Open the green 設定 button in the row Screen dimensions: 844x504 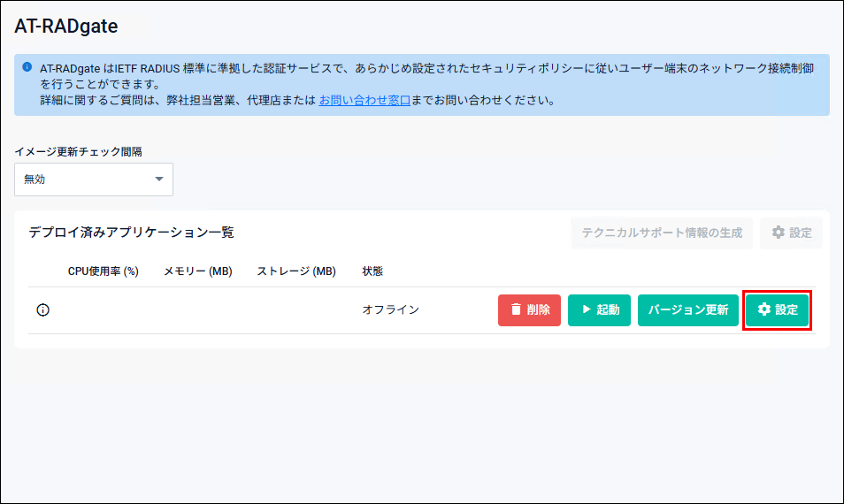point(778,309)
